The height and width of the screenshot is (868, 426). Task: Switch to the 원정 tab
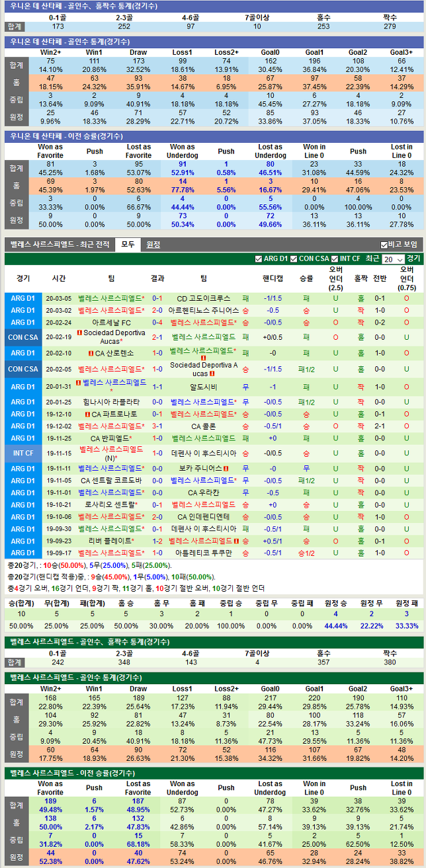pos(153,245)
